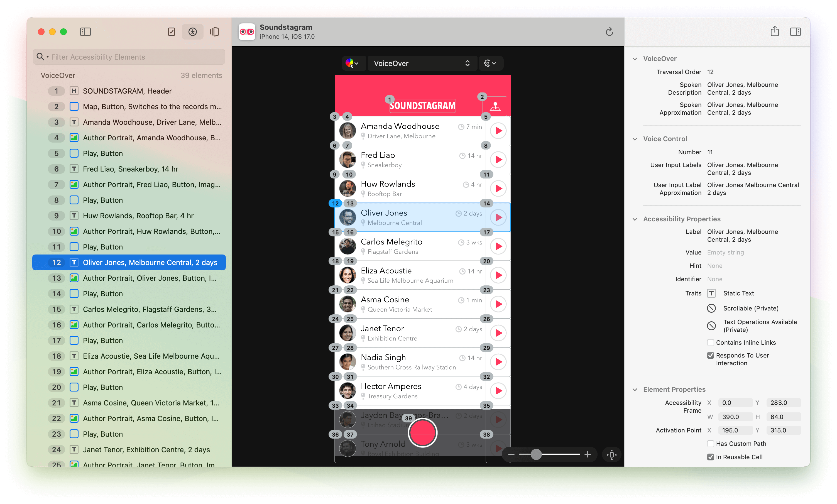Click the Accessibility Frame X value field
837x504 pixels.
tap(735, 403)
